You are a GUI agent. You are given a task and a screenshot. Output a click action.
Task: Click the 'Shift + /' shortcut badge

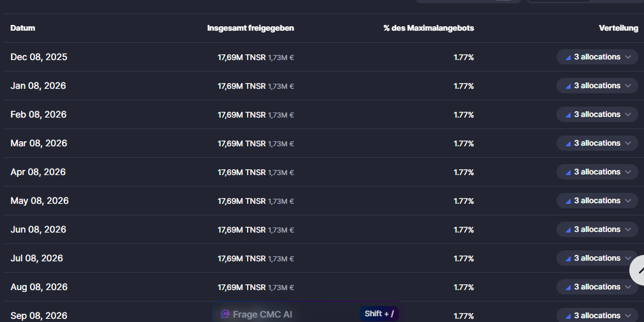tap(379, 314)
